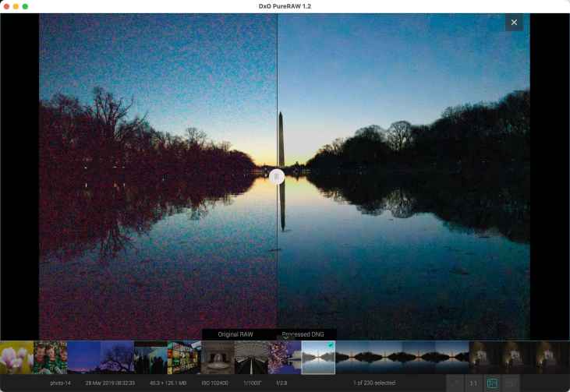Image resolution: width=570 pixels, height=392 pixels.
Task: Click the photo-14 filename label
Action: click(x=61, y=383)
